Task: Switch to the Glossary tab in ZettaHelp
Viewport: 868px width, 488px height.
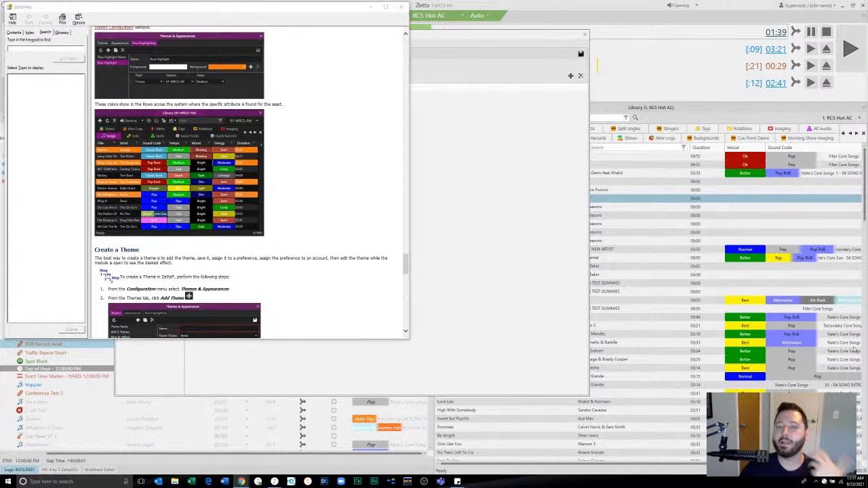Action: 62,33
